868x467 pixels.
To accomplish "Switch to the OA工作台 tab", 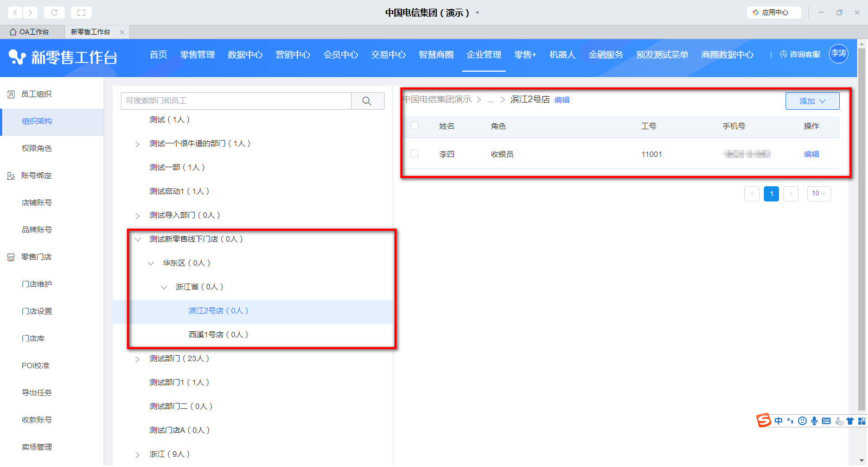I will (x=29, y=32).
